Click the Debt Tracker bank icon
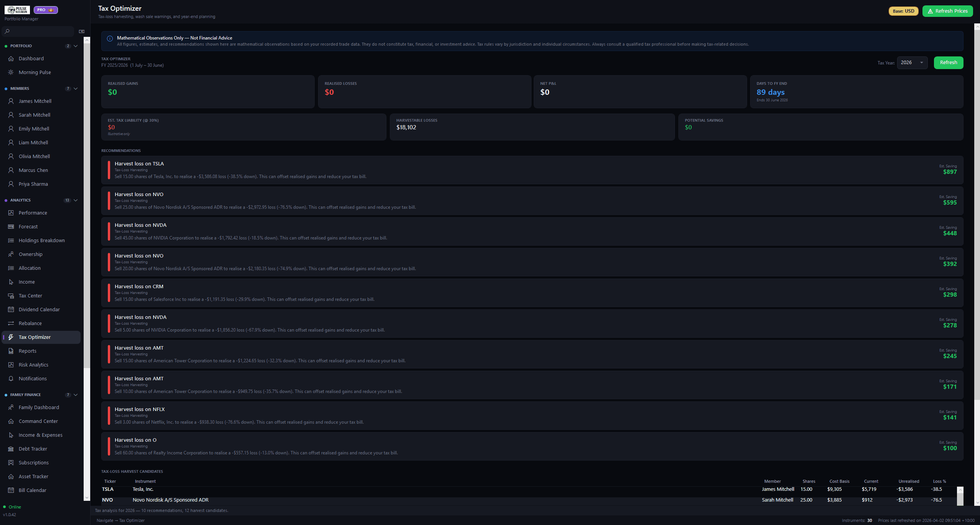Viewport: 980px width, 525px height. point(11,449)
